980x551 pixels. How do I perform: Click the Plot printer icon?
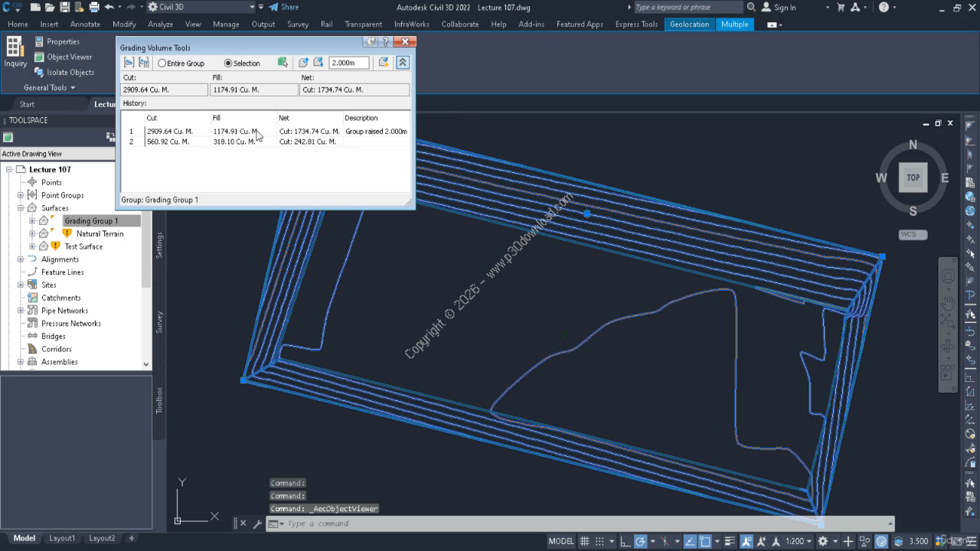(x=94, y=7)
